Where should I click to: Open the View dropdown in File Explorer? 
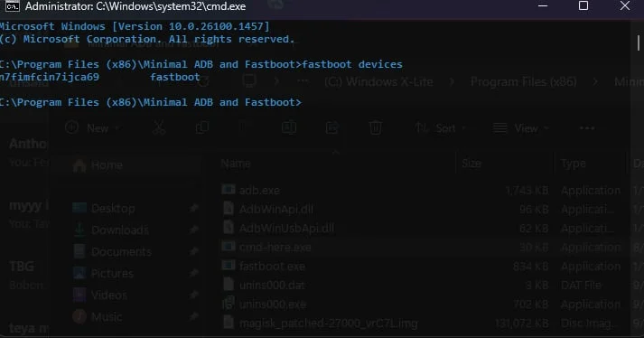tap(521, 128)
